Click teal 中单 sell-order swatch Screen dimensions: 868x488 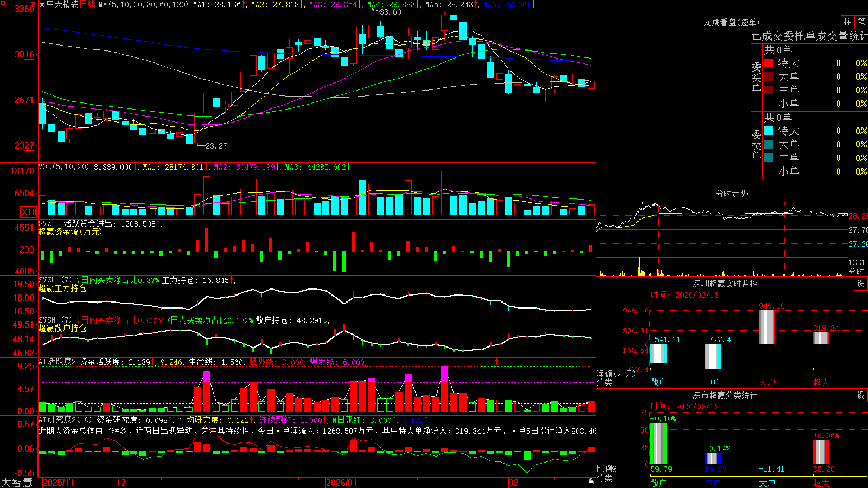tap(768, 158)
